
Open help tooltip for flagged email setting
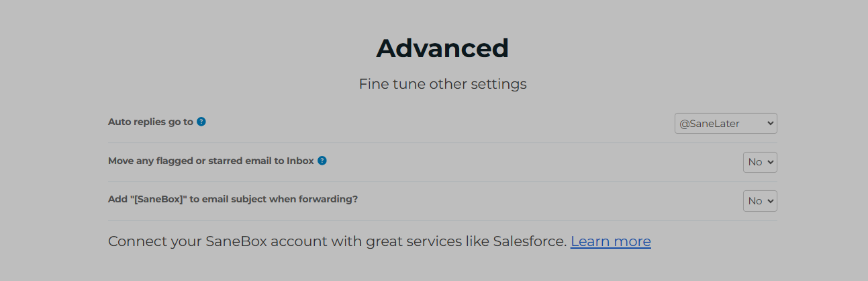tap(322, 161)
